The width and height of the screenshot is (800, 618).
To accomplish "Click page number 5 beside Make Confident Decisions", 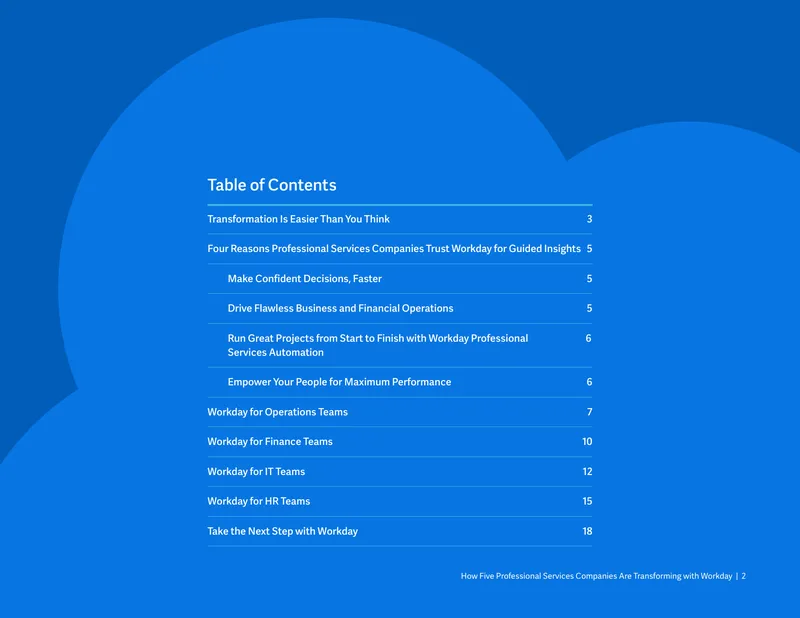I will (589, 279).
